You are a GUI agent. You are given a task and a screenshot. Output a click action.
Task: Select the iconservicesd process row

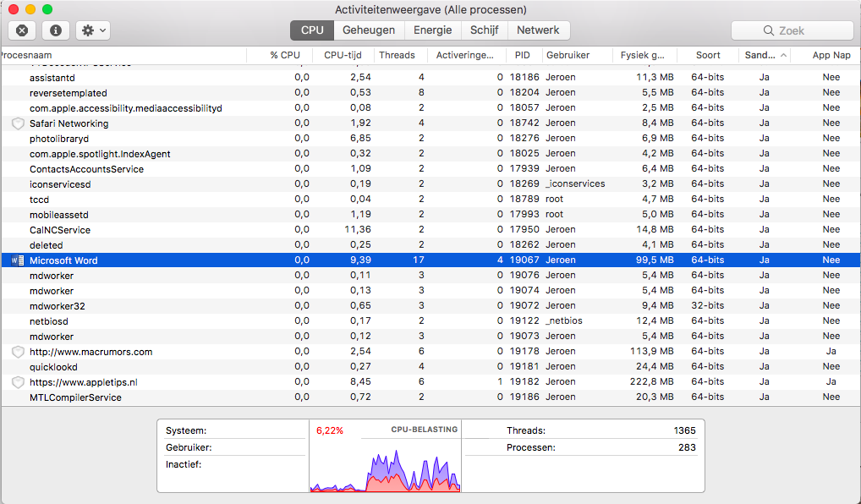(430, 184)
